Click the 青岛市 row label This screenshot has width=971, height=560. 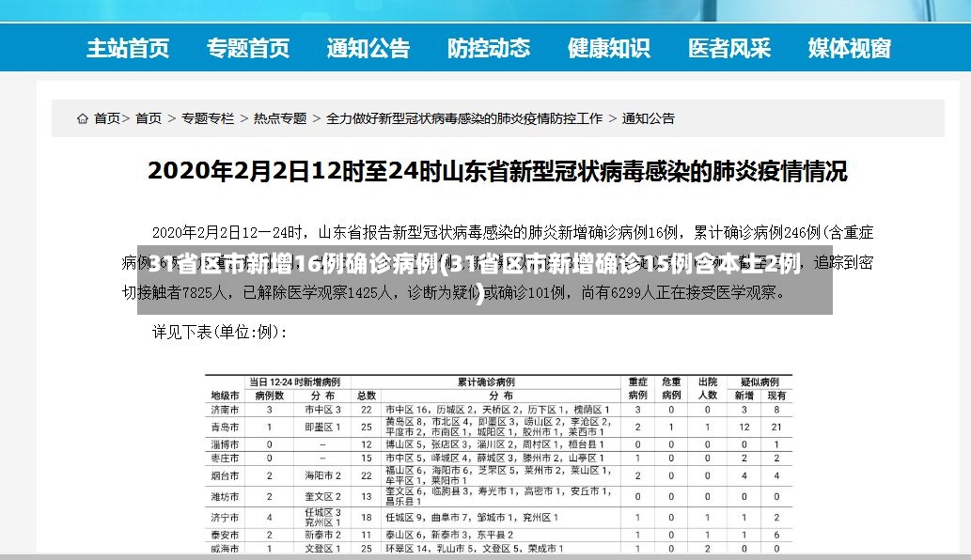coord(225,427)
